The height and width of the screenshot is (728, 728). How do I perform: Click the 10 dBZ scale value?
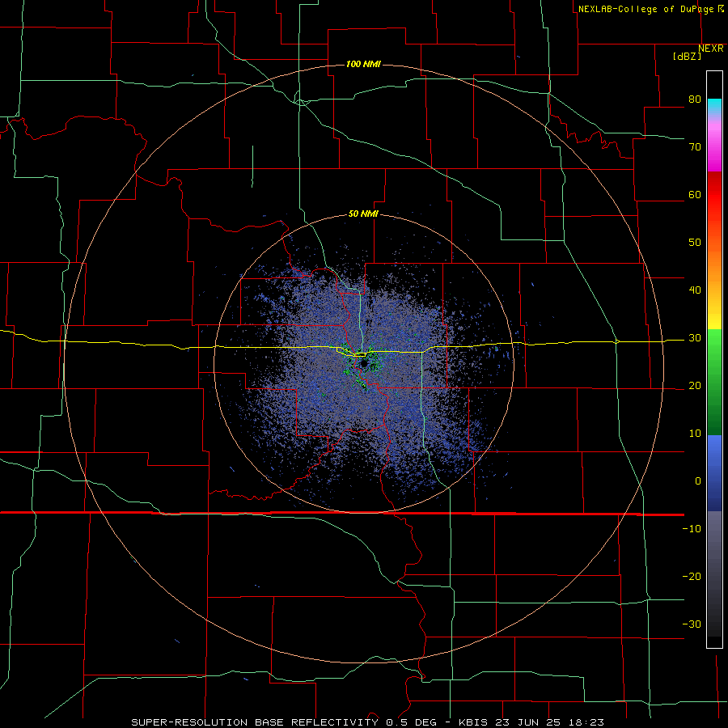coord(695,434)
